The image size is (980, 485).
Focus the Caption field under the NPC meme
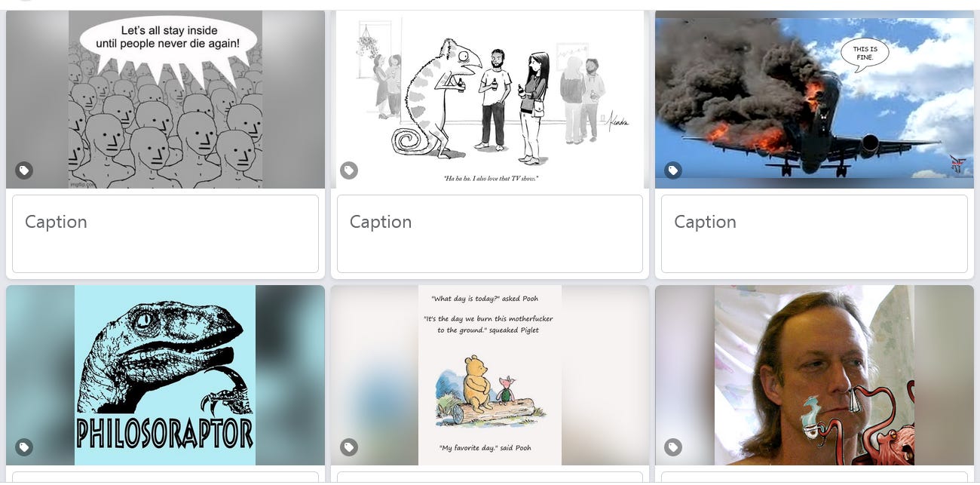coord(165,234)
